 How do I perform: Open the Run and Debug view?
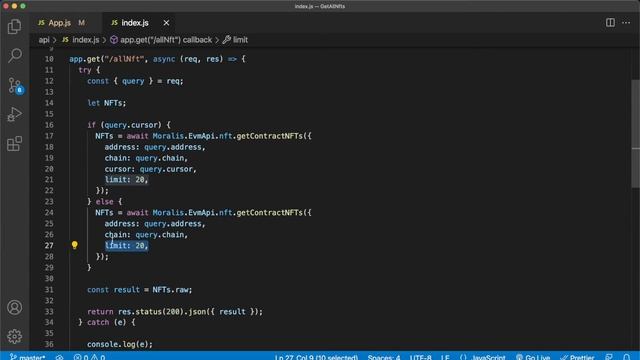14,114
